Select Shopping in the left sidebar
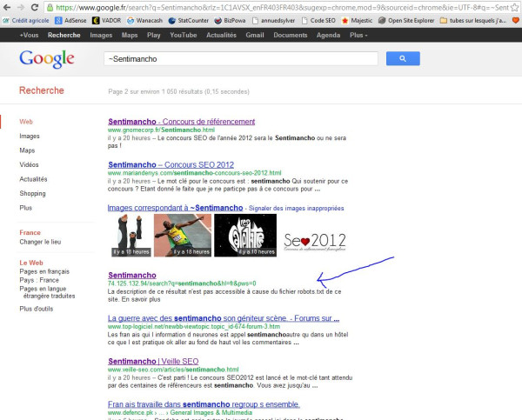The image size is (522, 420). 32,193
